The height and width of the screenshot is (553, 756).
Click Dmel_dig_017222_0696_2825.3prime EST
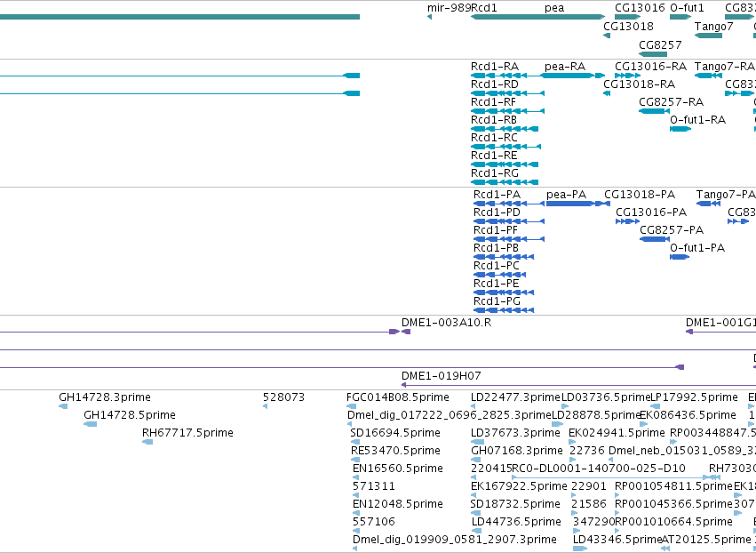click(x=349, y=424)
